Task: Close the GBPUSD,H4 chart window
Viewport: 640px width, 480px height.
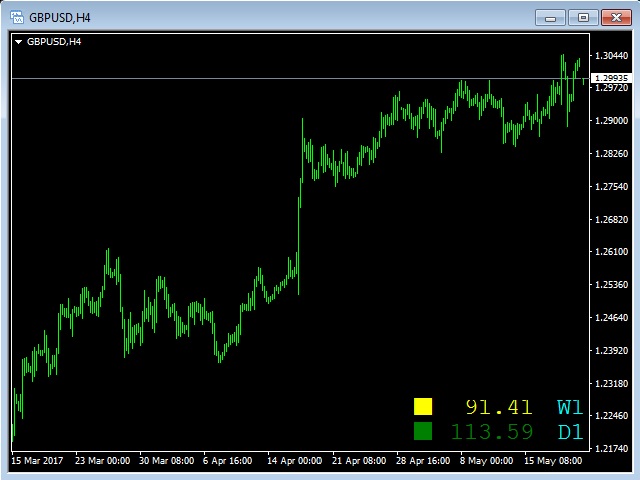Action: [616, 18]
